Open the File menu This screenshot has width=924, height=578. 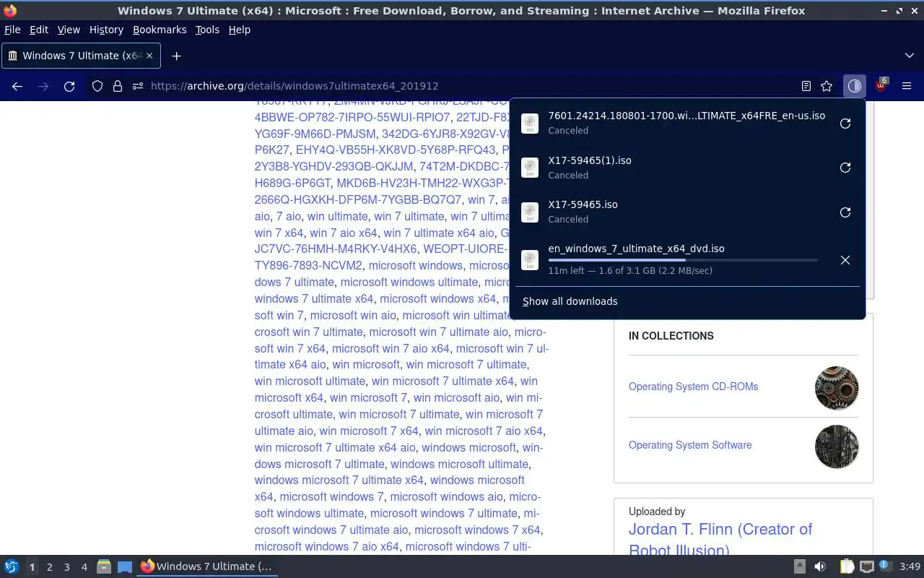pos(12,30)
